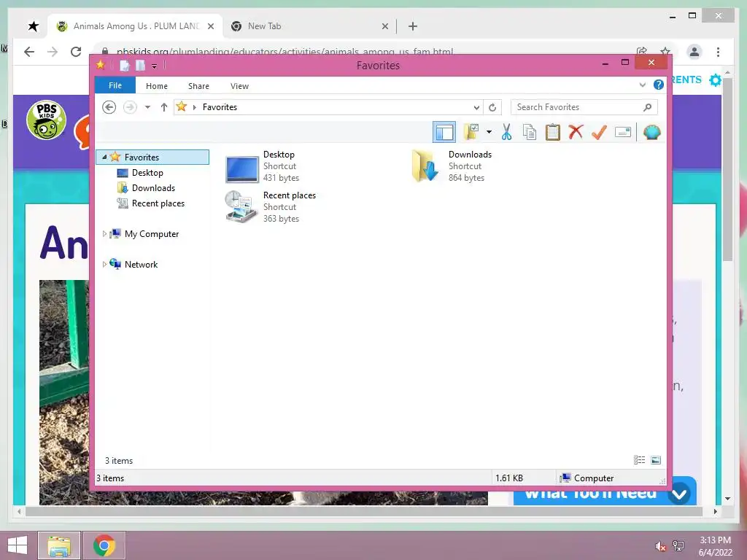Screen dimensions: 747x560
Task: Open the Share ribbon tab
Action: click(x=198, y=86)
